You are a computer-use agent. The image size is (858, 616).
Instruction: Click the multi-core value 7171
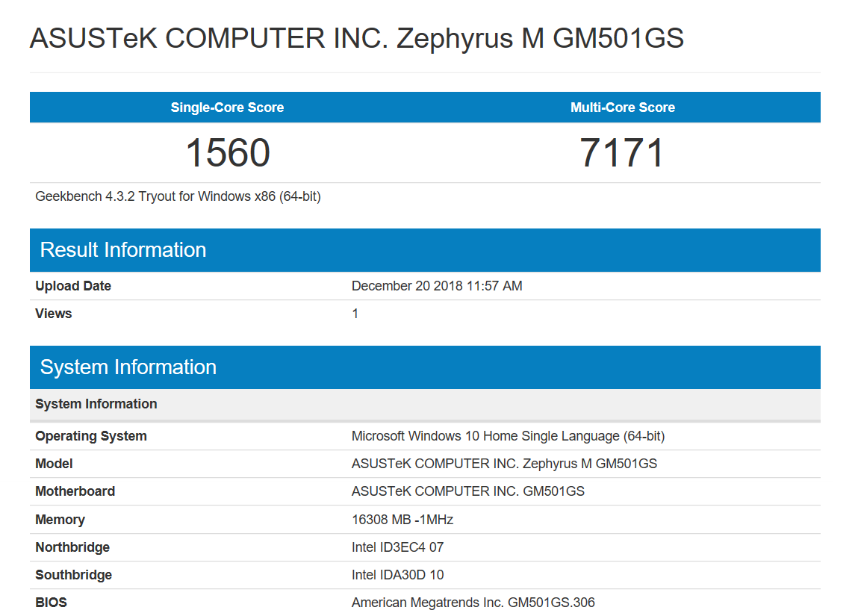(x=621, y=152)
